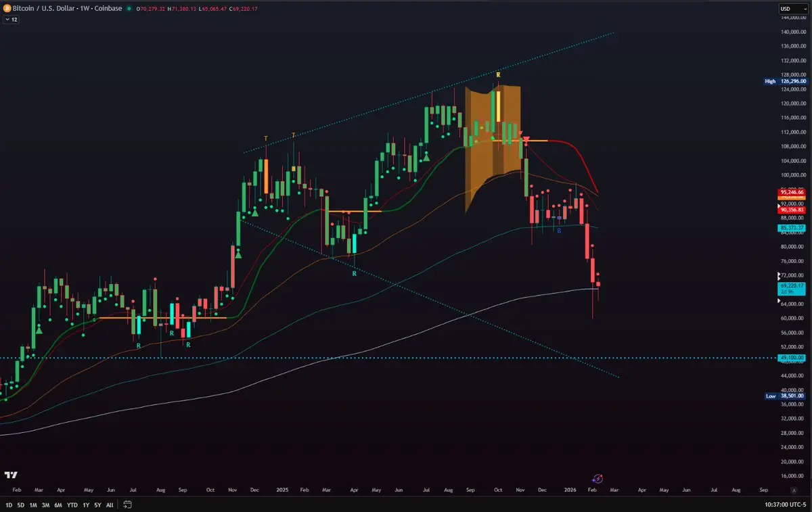Click the 10:37:00 UTC-5 timezone button
The image size is (812, 512).
784,505
